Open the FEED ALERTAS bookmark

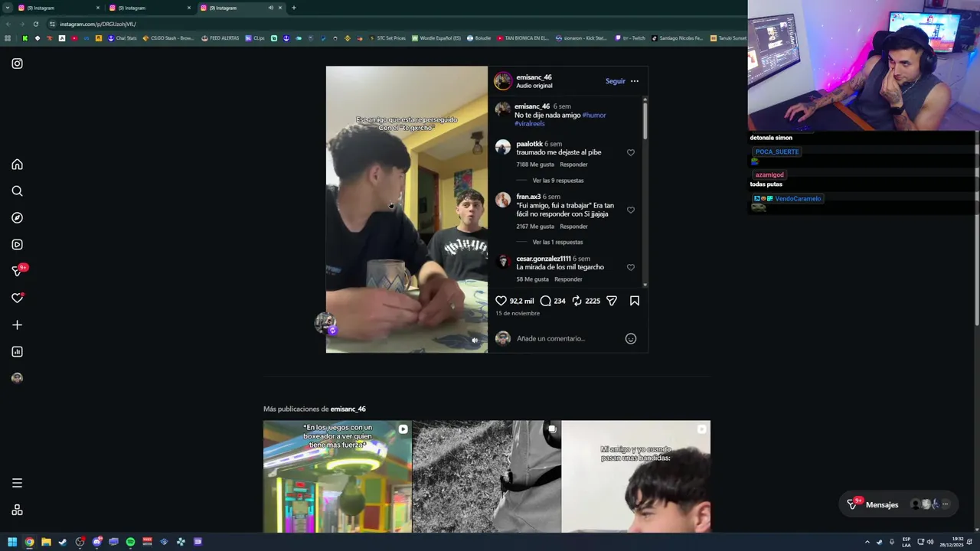pos(220,38)
